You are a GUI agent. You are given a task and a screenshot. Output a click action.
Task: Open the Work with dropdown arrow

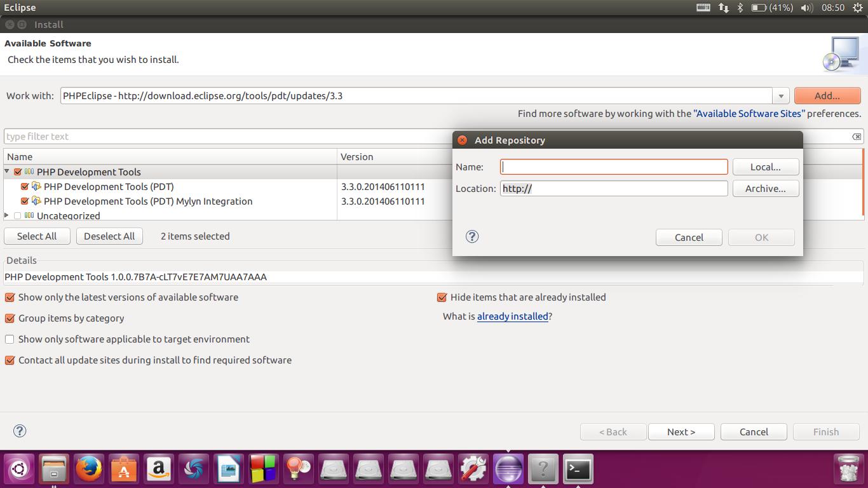tap(781, 96)
